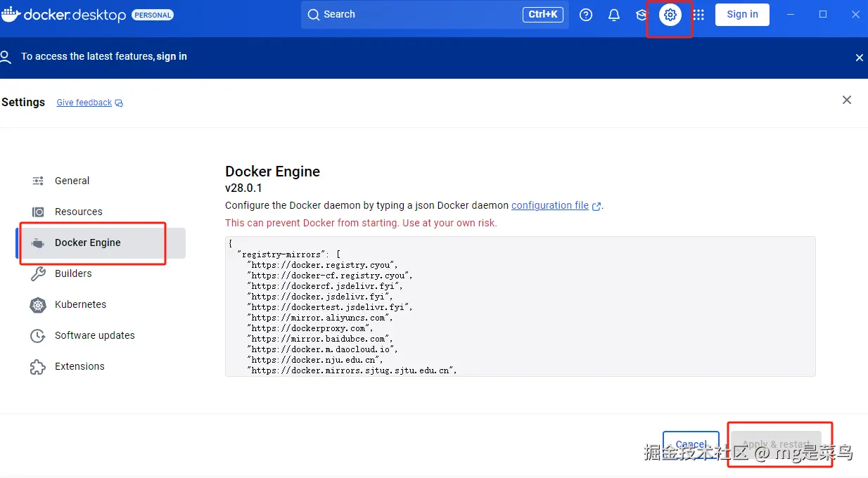Click the Docker Engine heading
The height and width of the screenshot is (478, 868).
[272, 172]
